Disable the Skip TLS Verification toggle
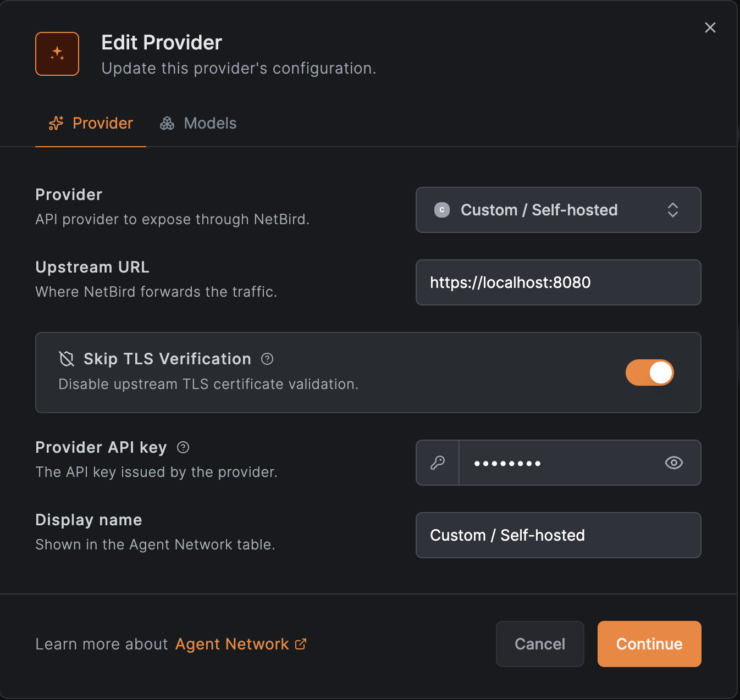Image resolution: width=740 pixels, height=700 pixels. [650, 373]
